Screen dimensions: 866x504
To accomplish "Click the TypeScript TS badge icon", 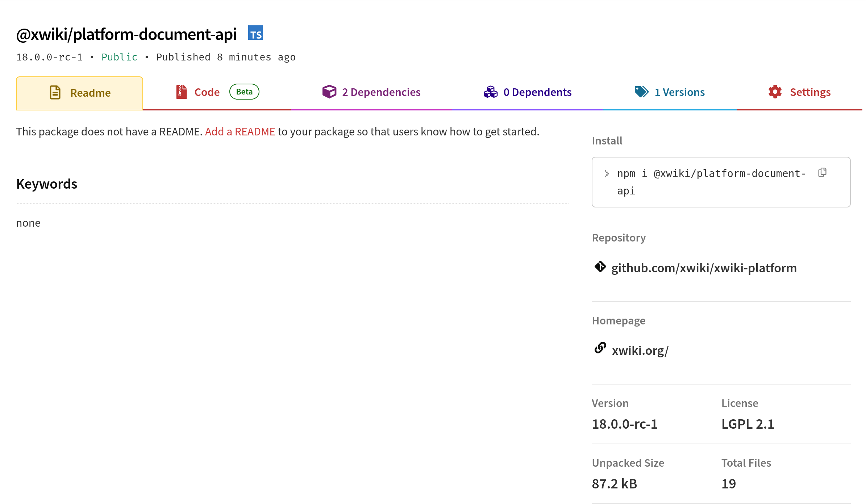I will tap(255, 33).
